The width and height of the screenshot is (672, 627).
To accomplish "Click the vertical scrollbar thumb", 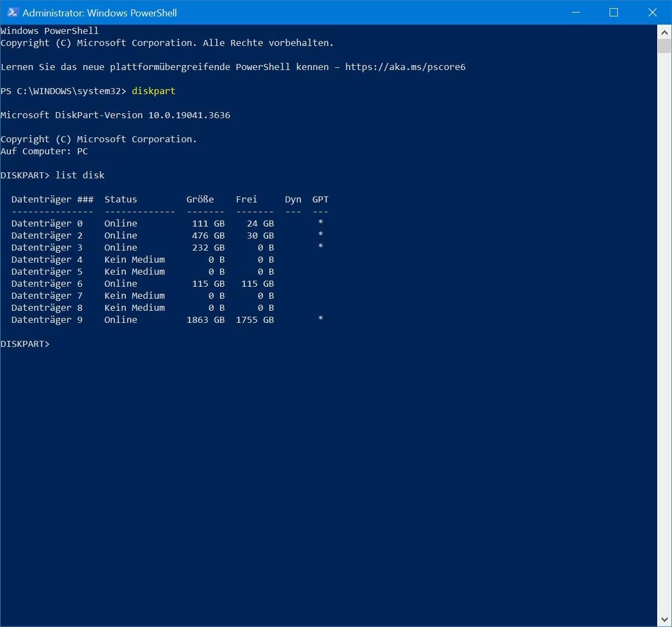I will pyautogui.click(x=664, y=45).
